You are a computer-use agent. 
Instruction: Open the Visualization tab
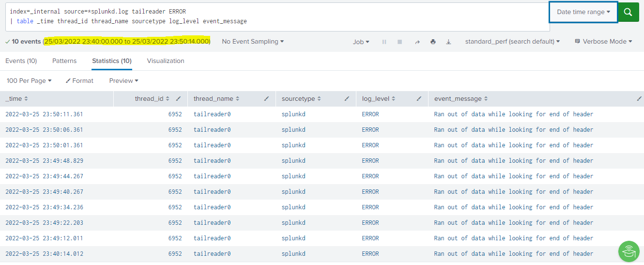[166, 61]
